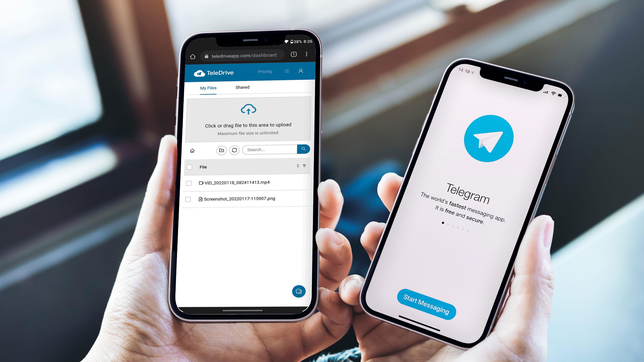The height and width of the screenshot is (362, 644).
Task: Switch to the Shared tab in TeleDrive
Action: click(242, 87)
